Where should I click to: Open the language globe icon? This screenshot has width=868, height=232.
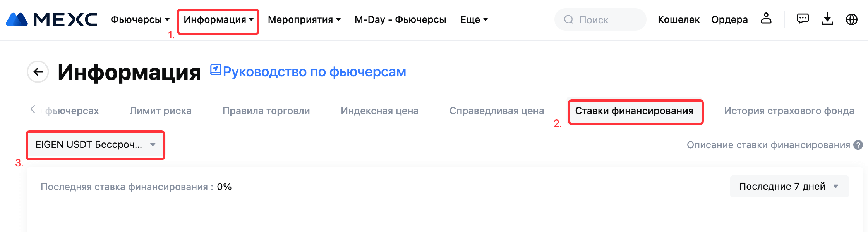point(851,19)
